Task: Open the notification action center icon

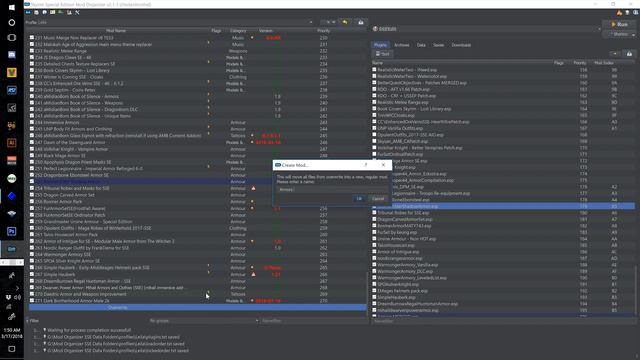Action: [x=11, y=349]
